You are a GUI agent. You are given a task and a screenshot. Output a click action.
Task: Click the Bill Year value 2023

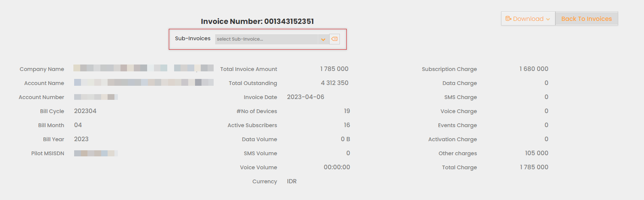[81, 139]
